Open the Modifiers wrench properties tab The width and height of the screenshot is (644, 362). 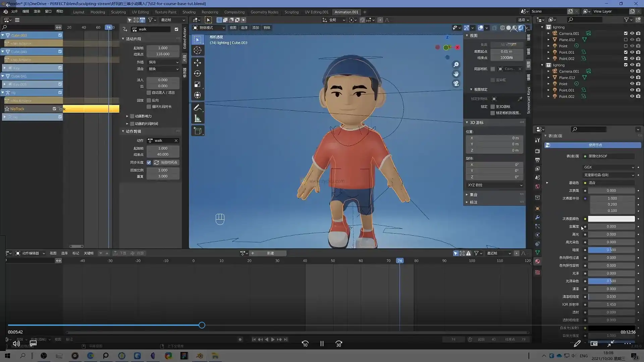537,217
